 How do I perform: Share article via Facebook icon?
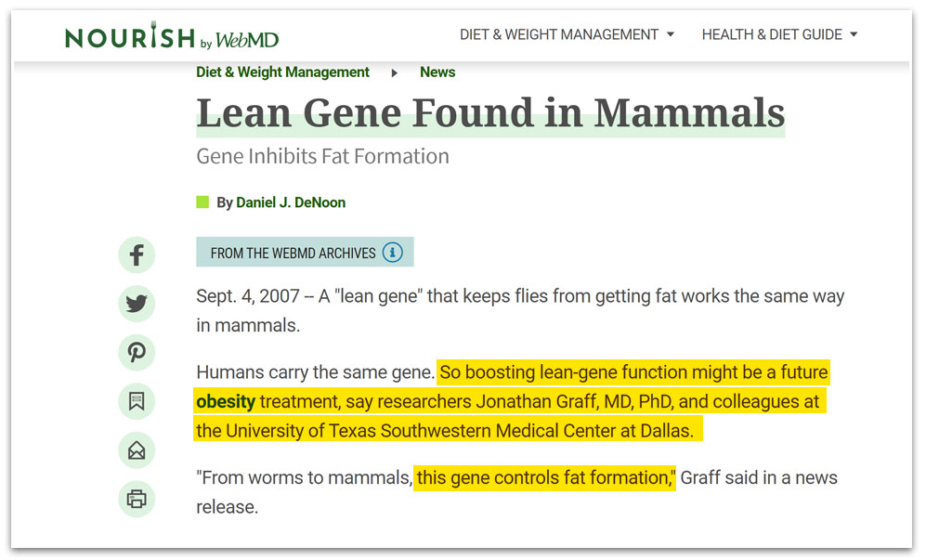click(x=137, y=254)
